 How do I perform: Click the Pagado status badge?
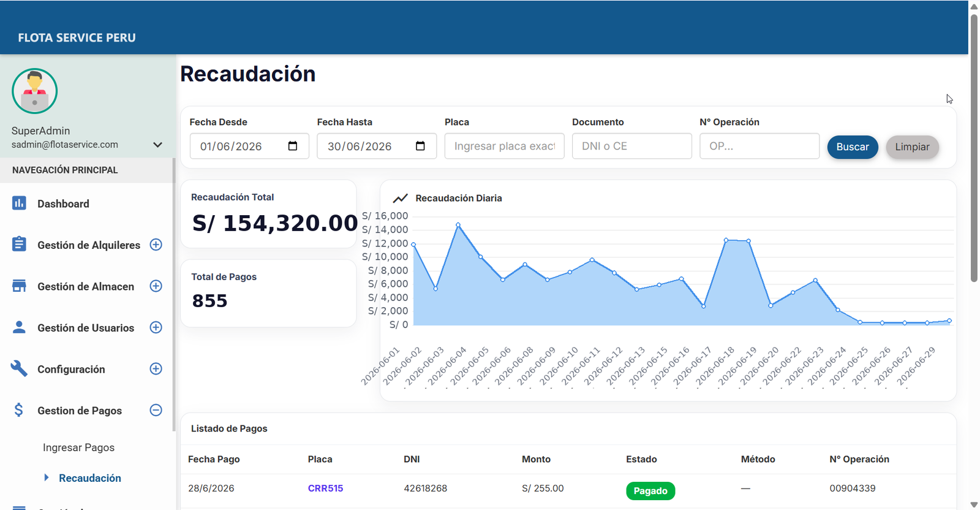click(650, 491)
